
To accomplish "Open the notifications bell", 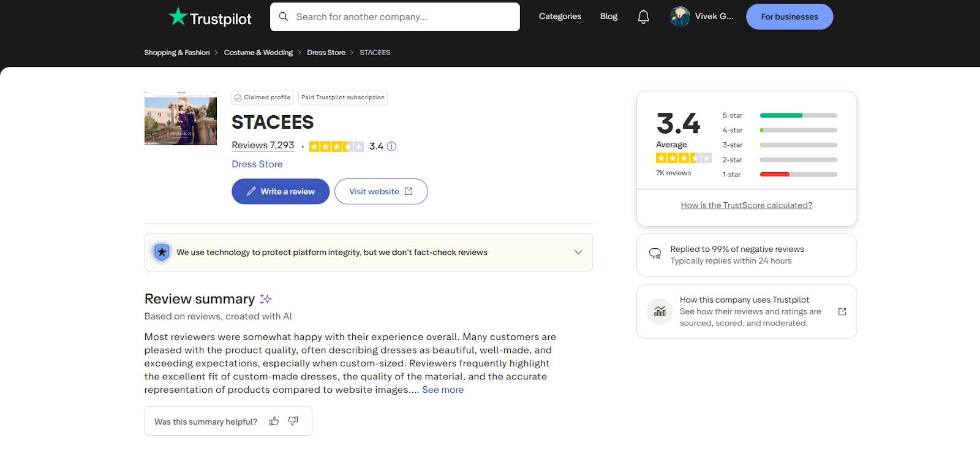I will (643, 17).
